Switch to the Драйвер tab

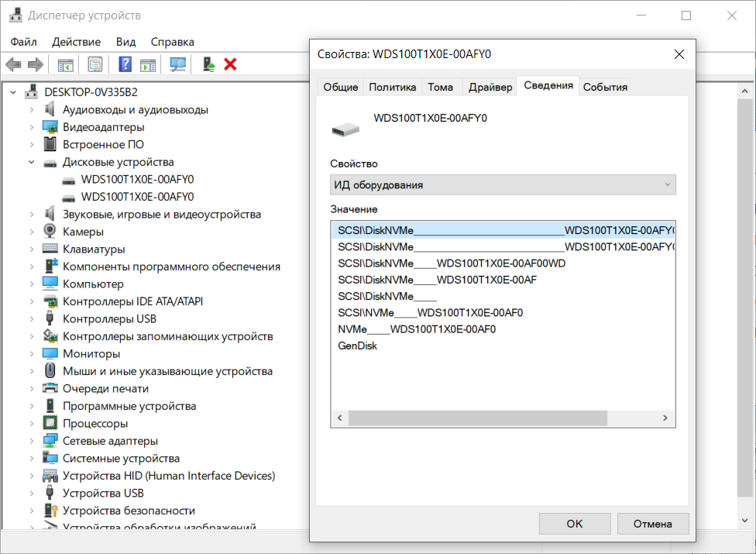(x=490, y=87)
